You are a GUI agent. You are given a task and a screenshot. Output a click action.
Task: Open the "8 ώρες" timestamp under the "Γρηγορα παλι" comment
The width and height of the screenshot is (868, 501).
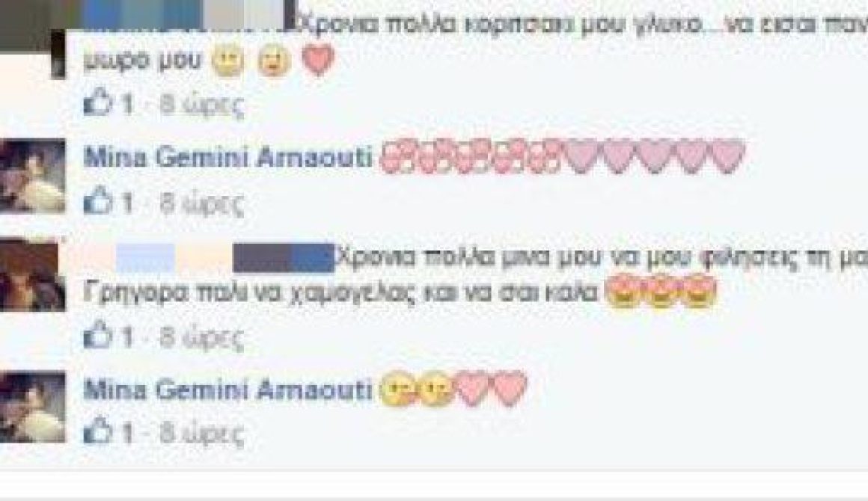pyautogui.click(x=202, y=336)
